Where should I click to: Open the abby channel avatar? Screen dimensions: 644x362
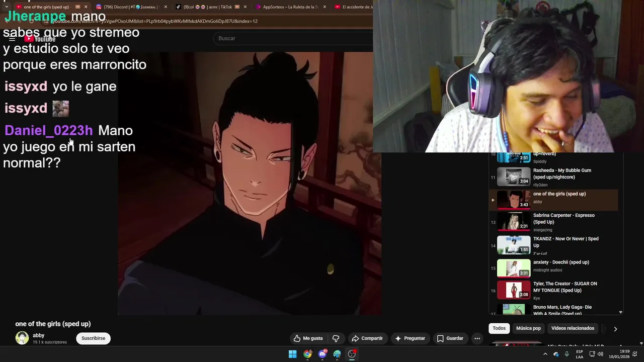click(22, 338)
